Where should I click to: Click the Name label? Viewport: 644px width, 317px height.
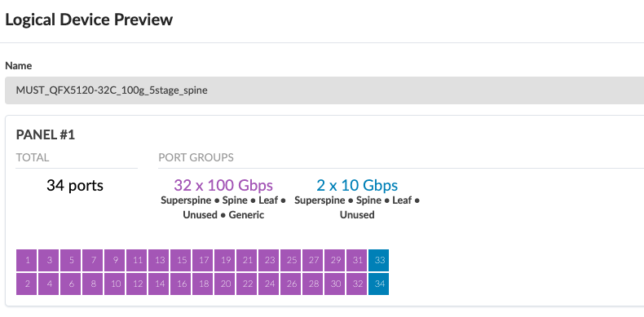coord(19,66)
